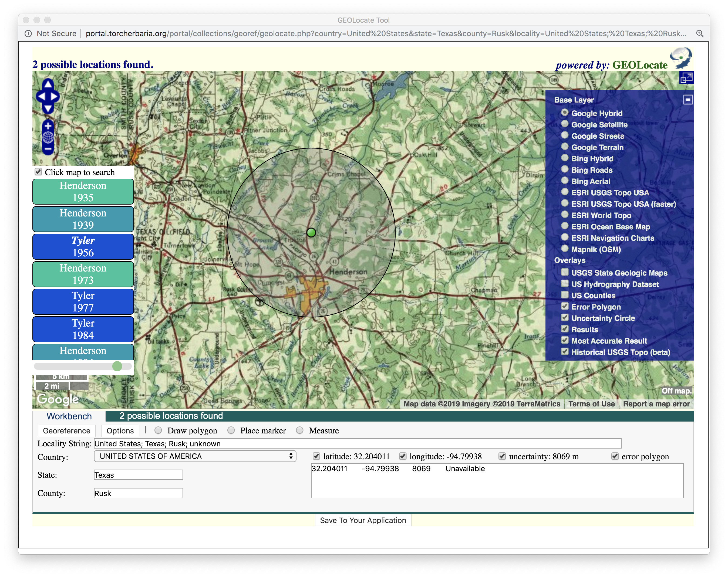Select Draw polygon mode
The image size is (728, 577).
(x=158, y=430)
